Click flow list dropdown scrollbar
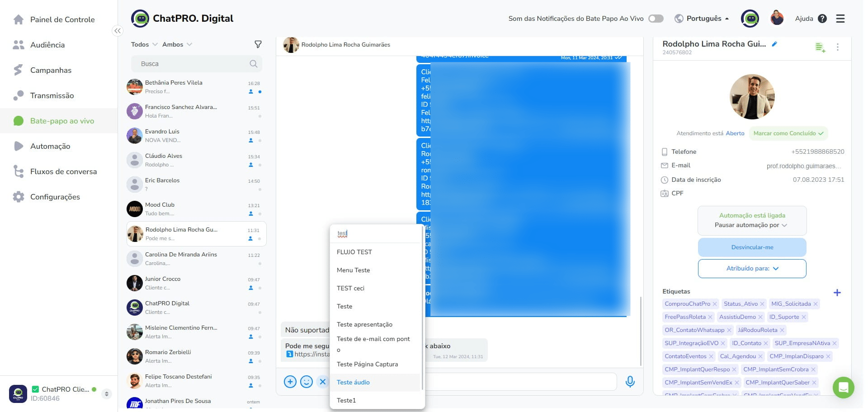This screenshot has height=412, width=868. 422,308
